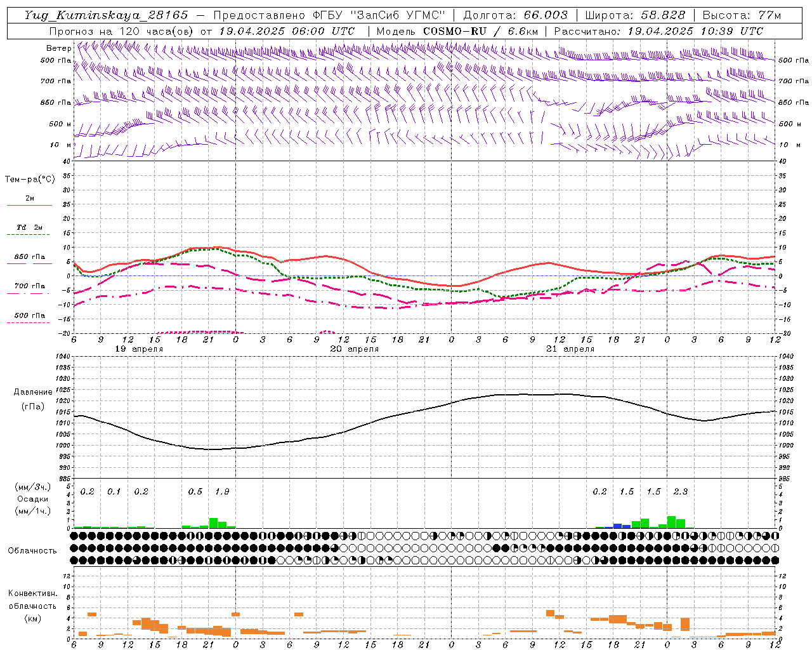
Task: Select the '(мм/3ч.)' precipitation unit label
Action: 32,487
